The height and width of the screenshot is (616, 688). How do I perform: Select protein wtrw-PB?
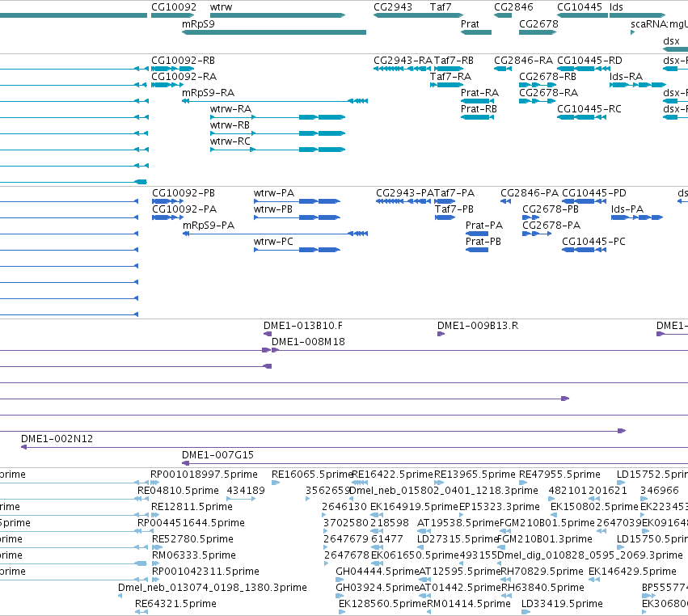click(273, 209)
